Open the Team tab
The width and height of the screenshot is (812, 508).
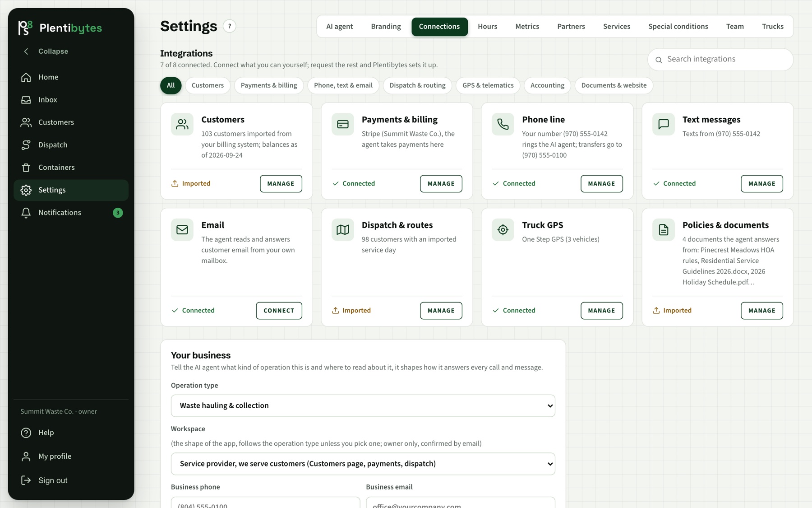pyautogui.click(x=735, y=27)
